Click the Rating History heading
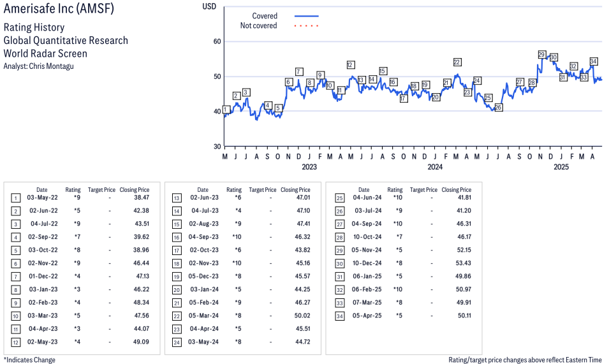This screenshot has height=364, width=609. (x=34, y=27)
